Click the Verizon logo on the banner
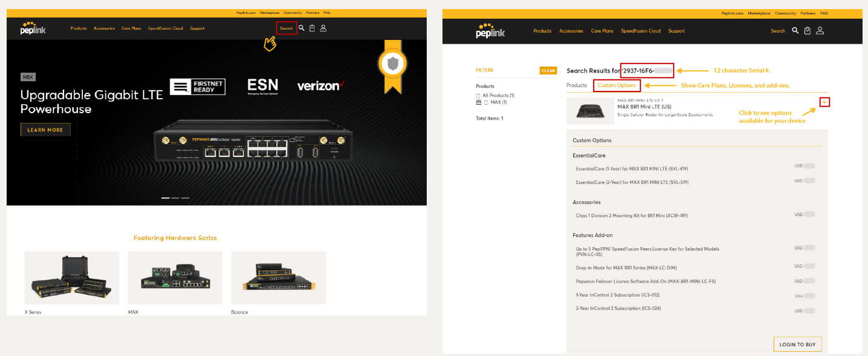 click(321, 85)
